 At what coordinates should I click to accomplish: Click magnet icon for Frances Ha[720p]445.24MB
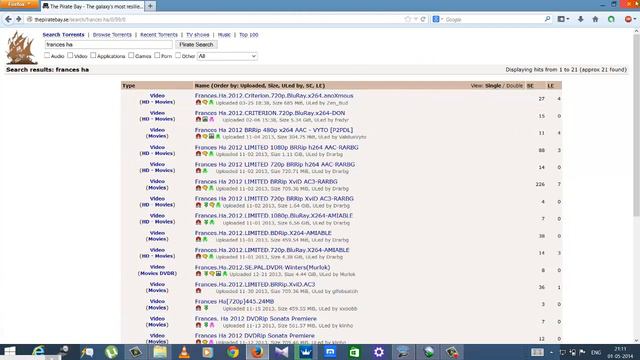click(x=198, y=308)
